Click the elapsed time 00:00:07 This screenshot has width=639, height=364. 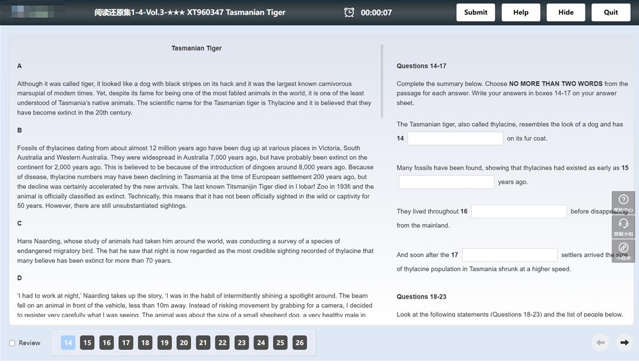(376, 12)
